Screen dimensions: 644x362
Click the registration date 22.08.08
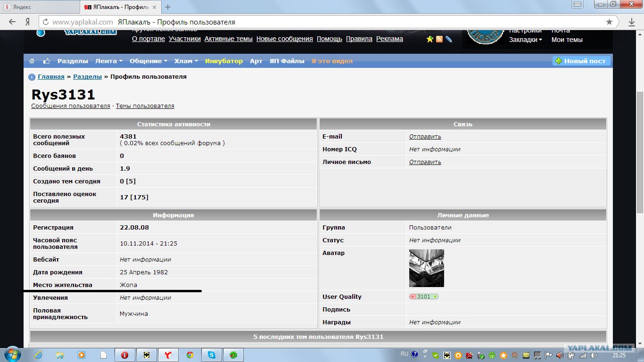[x=134, y=227]
